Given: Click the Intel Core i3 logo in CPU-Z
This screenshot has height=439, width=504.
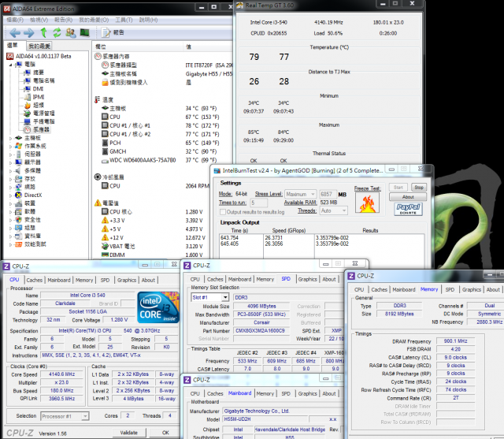Looking at the screenshot, I should point(157,307).
